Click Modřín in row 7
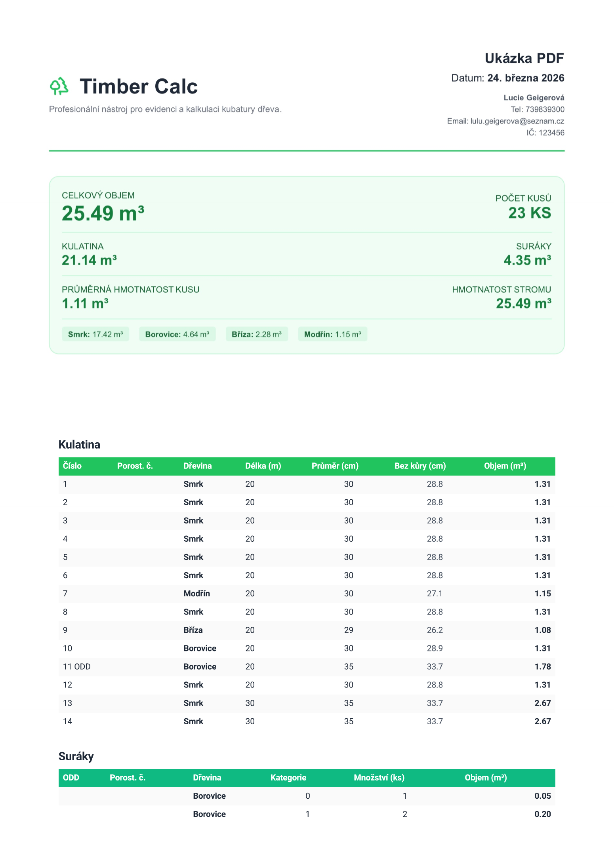The image size is (614, 868). 197,594
